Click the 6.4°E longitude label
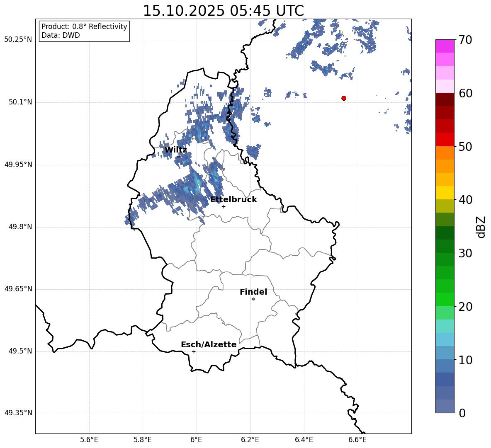Viewport: 491px width, 448px height. click(x=304, y=440)
